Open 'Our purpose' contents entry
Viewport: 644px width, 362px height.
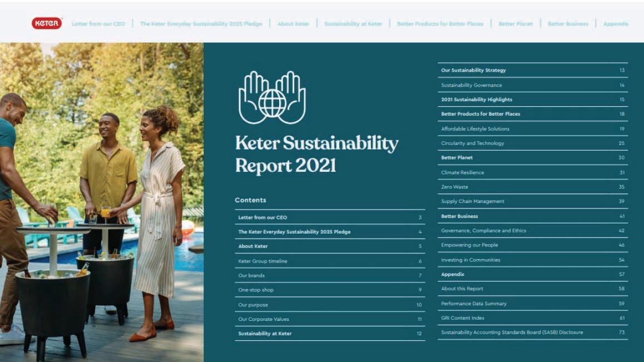pos(330,305)
